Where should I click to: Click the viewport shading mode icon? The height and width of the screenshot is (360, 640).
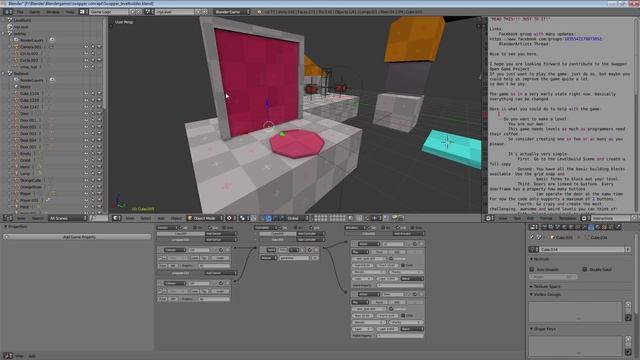coord(231,218)
